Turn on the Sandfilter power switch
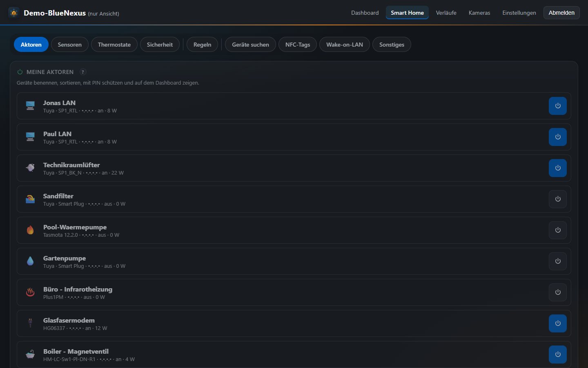 [558, 199]
